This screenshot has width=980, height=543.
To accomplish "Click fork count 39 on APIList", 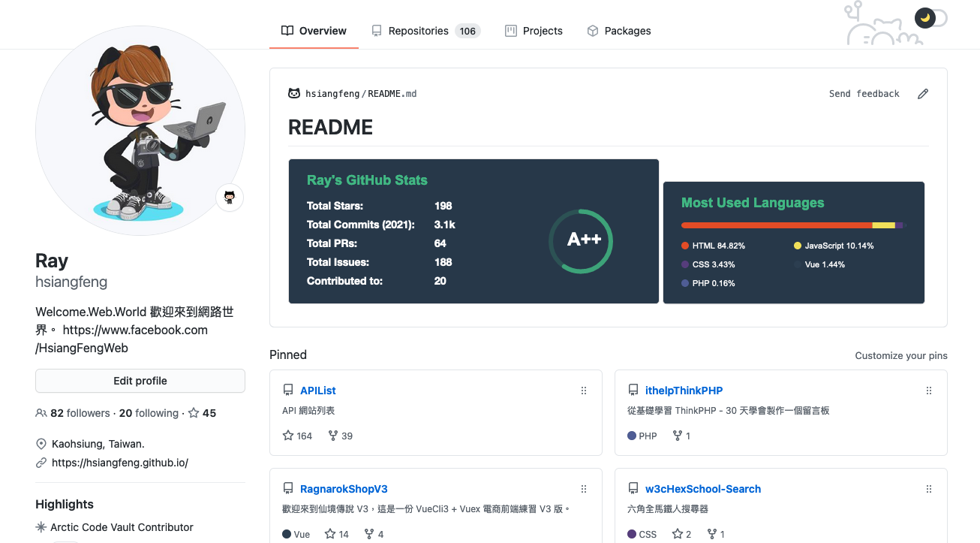I will tap(341, 436).
